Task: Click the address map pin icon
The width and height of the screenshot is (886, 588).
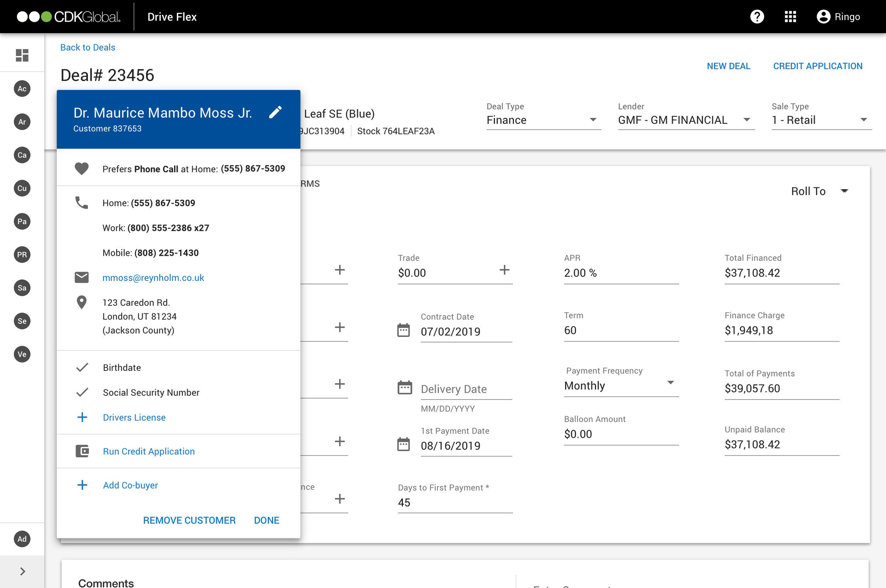Action: point(82,302)
